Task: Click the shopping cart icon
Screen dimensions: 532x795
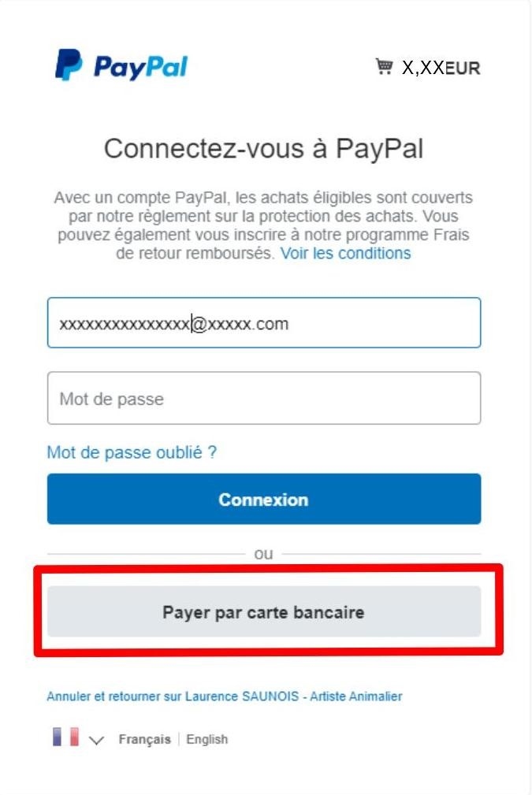Action: (x=384, y=66)
